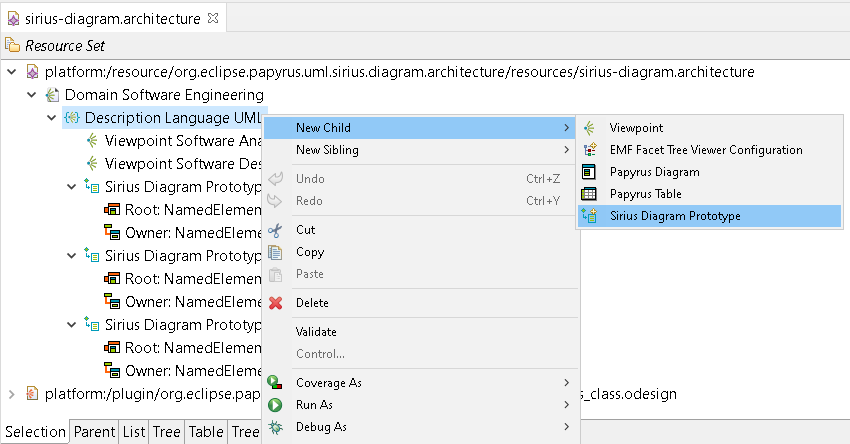
Task: Create a new Viewpoint child
Action: (x=709, y=128)
